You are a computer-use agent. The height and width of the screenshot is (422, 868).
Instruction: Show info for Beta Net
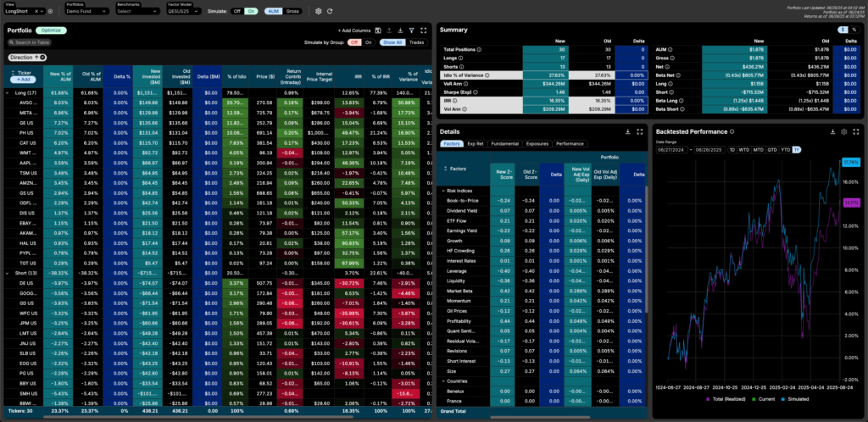click(x=677, y=75)
